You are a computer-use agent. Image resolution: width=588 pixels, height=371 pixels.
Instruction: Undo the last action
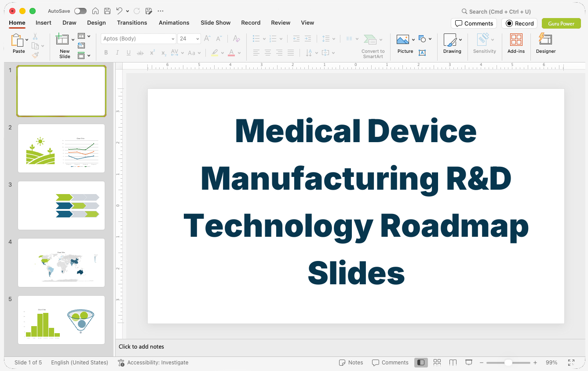[119, 11]
